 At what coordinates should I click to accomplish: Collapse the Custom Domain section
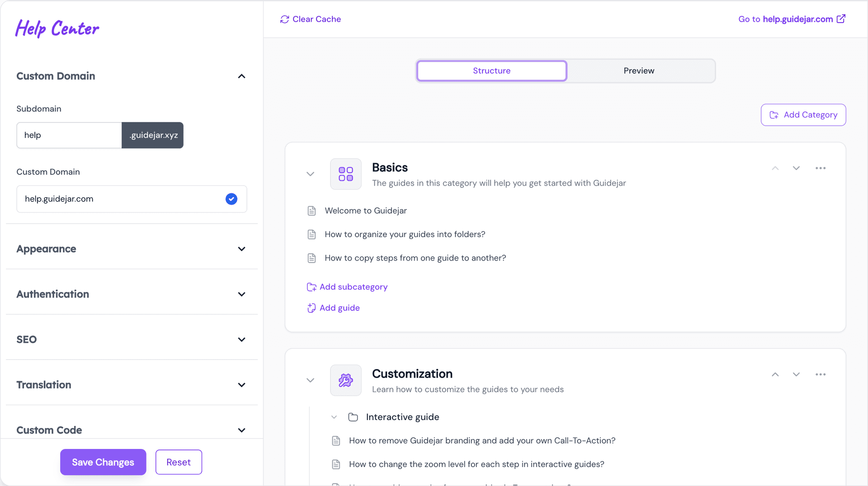(x=241, y=76)
